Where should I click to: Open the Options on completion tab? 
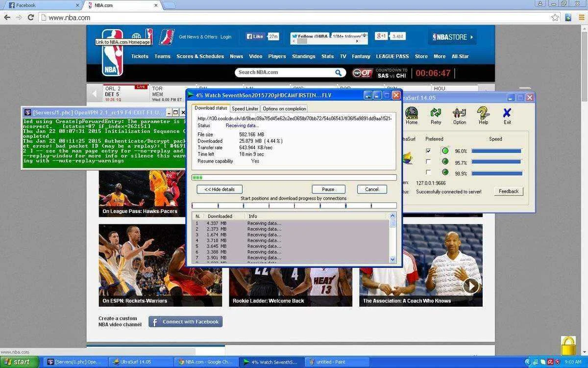pyautogui.click(x=284, y=108)
